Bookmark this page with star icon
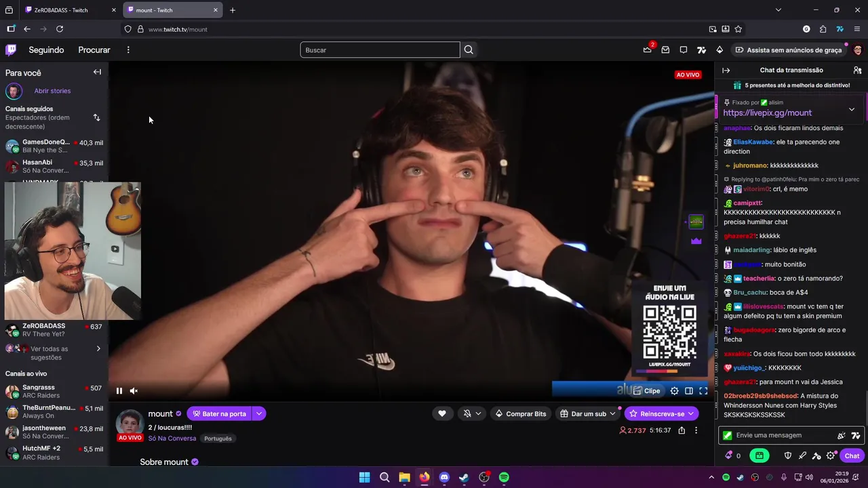Viewport: 868px width, 488px height. 738,29
